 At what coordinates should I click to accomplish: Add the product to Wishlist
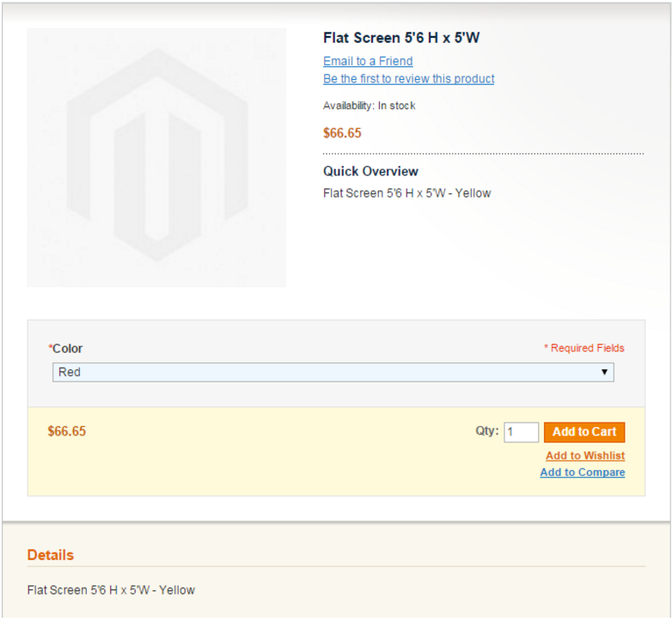[585, 455]
